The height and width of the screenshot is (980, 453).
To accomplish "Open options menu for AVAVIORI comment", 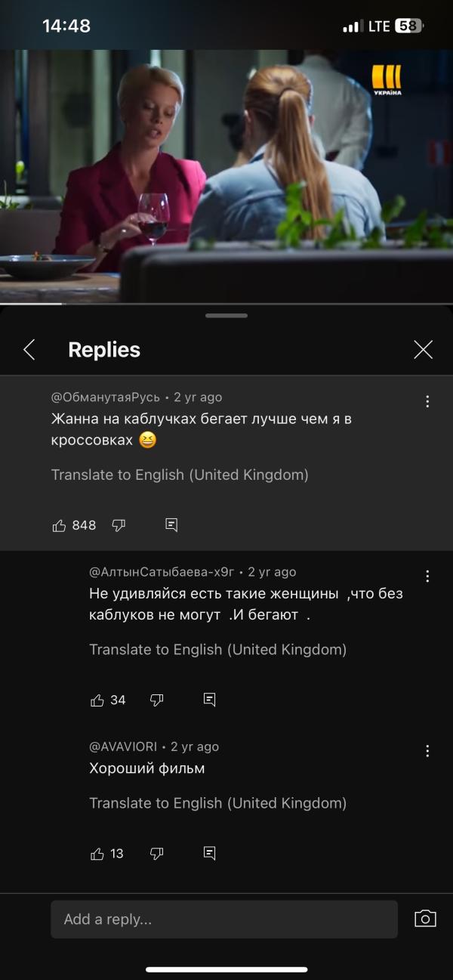I will [427, 750].
